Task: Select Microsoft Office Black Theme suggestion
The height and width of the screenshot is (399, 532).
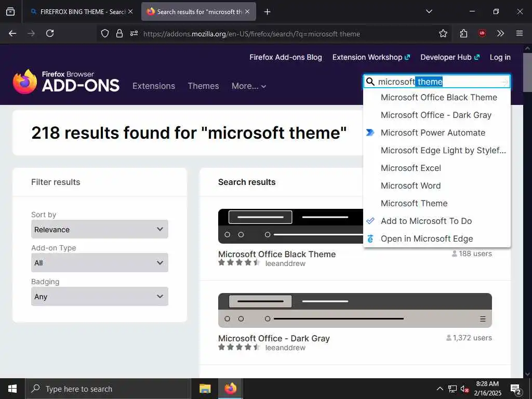Action: pyautogui.click(x=436, y=97)
